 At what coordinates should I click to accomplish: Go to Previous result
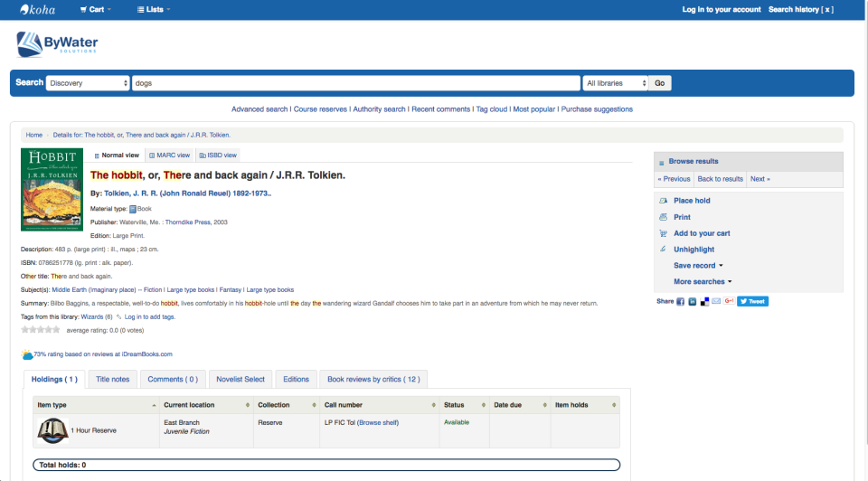(674, 179)
